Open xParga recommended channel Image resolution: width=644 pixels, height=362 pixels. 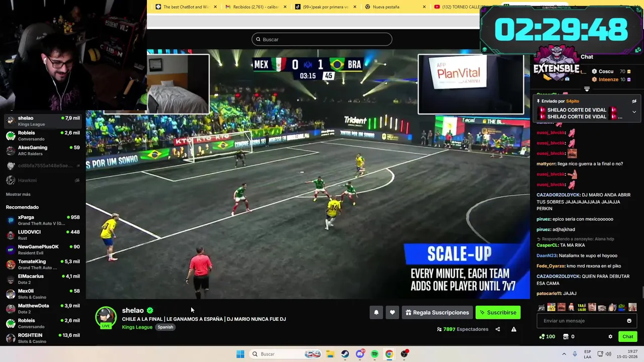[x=43, y=220]
